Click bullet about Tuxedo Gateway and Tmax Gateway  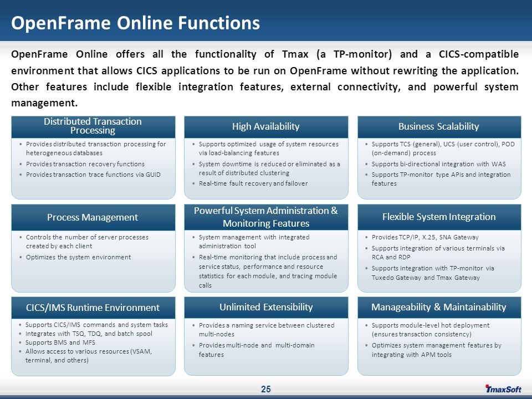(x=433, y=273)
